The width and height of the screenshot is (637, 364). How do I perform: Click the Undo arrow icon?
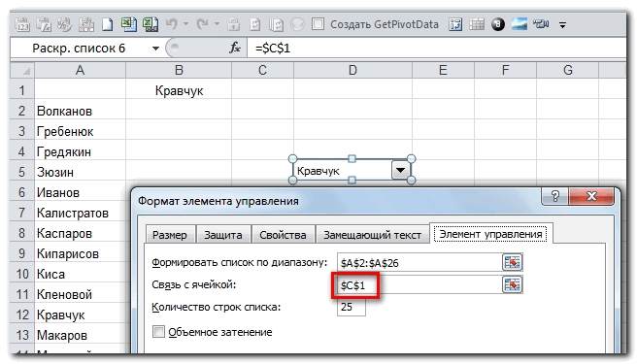172,24
